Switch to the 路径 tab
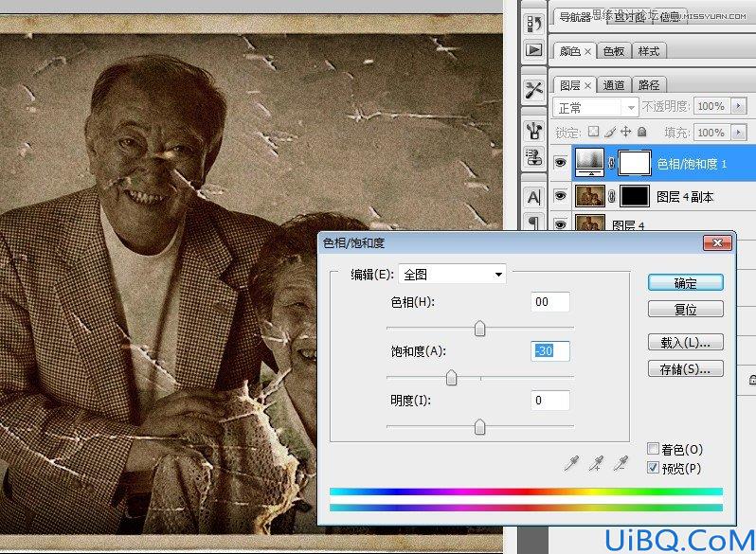The width and height of the screenshot is (756, 554). click(x=649, y=85)
